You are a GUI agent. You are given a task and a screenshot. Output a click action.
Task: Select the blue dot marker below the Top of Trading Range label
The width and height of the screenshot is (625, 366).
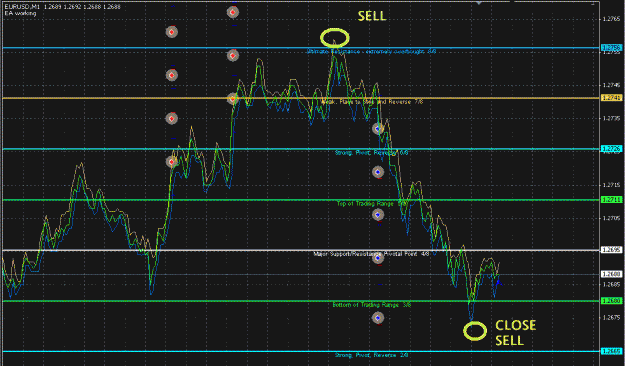[x=378, y=215]
